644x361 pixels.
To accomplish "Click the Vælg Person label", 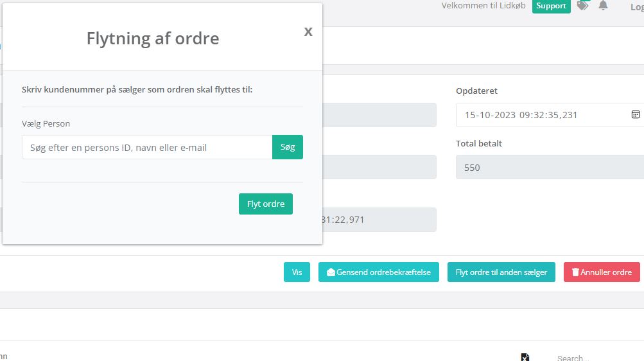I will coord(46,123).
